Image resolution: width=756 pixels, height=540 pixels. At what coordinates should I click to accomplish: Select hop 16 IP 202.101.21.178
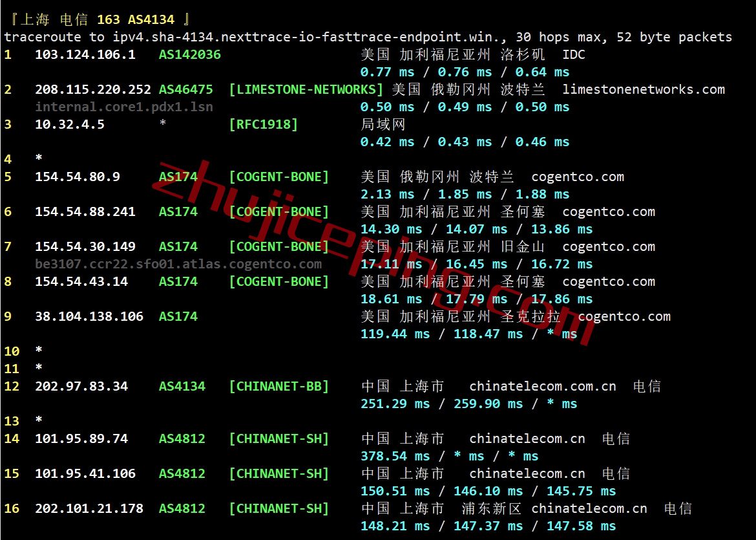pyautogui.click(x=89, y=508)
